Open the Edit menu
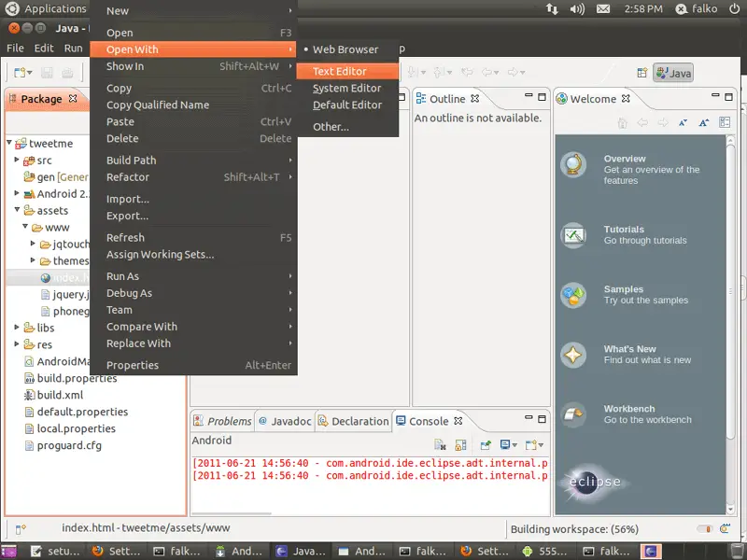 click(x=44, y=49)
